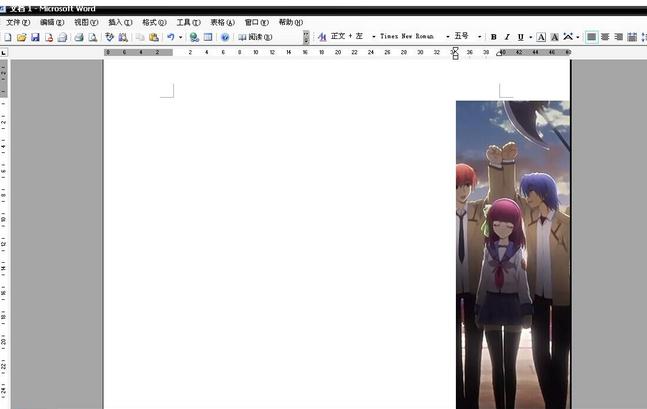
Task: Open Word Help question mark icon
Action: tap(225, 38)
